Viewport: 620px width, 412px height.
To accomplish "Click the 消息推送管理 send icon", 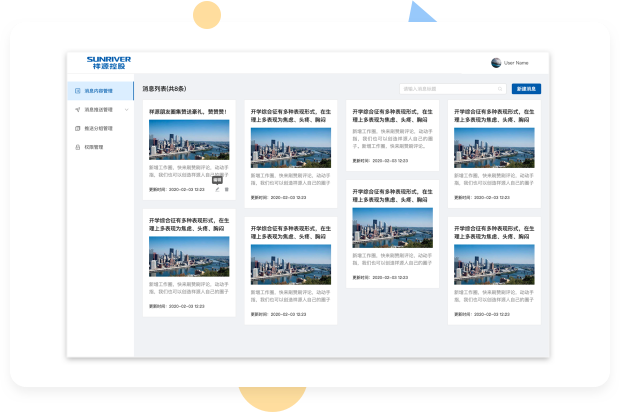I will 76,109.
